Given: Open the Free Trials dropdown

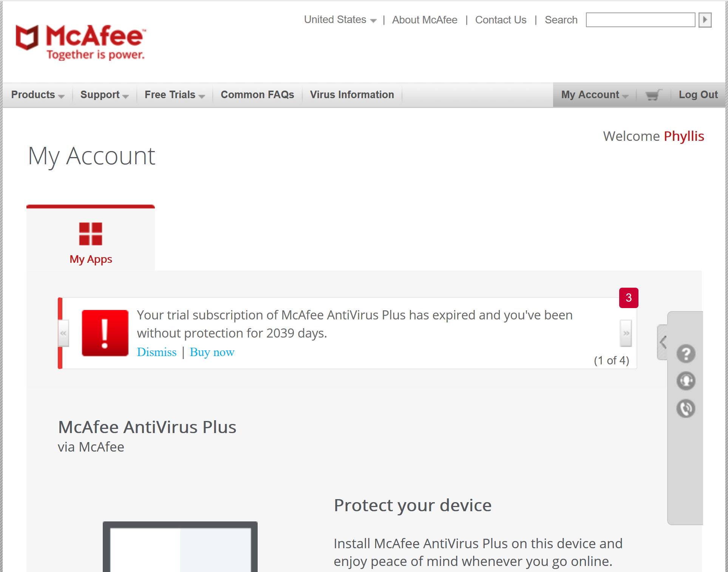Looking at the screenshot, I should click(x=175, y=95).
